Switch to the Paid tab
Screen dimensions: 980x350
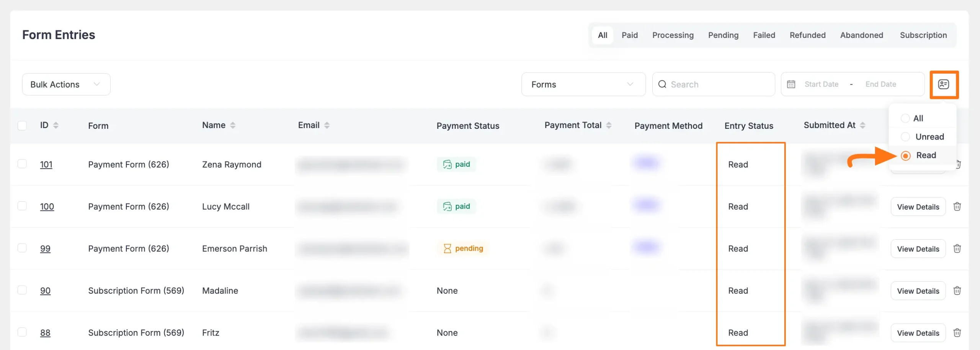click(630, 35)
